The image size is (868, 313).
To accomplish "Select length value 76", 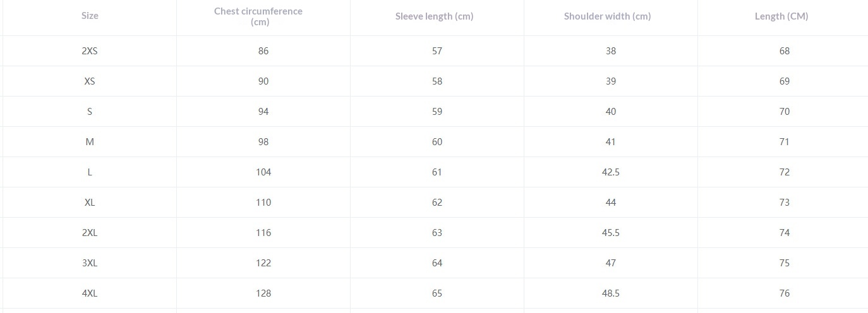I will coord(785,293).
